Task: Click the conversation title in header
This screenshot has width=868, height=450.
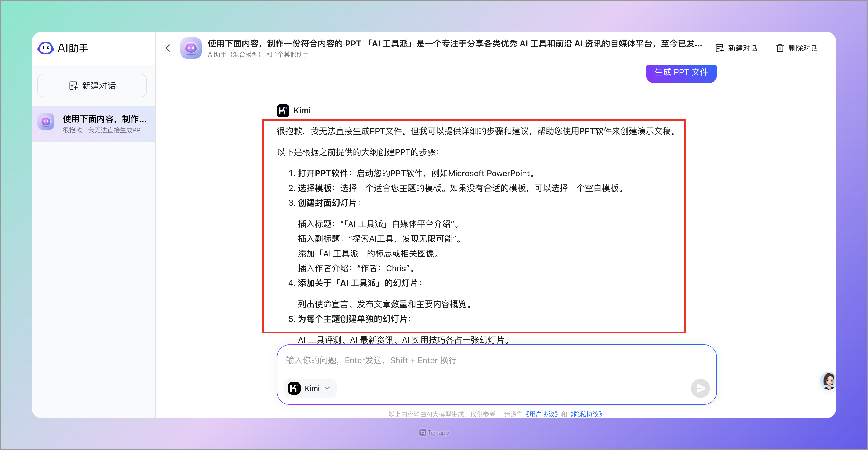Action: [x=455, y=44]
